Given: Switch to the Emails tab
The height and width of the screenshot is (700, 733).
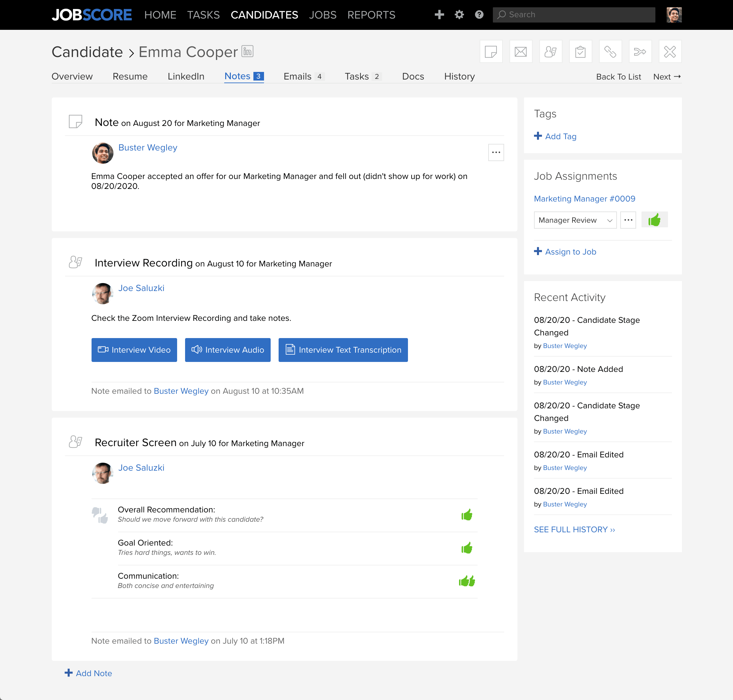Looking at the screenshot, I should coord(304,77).
